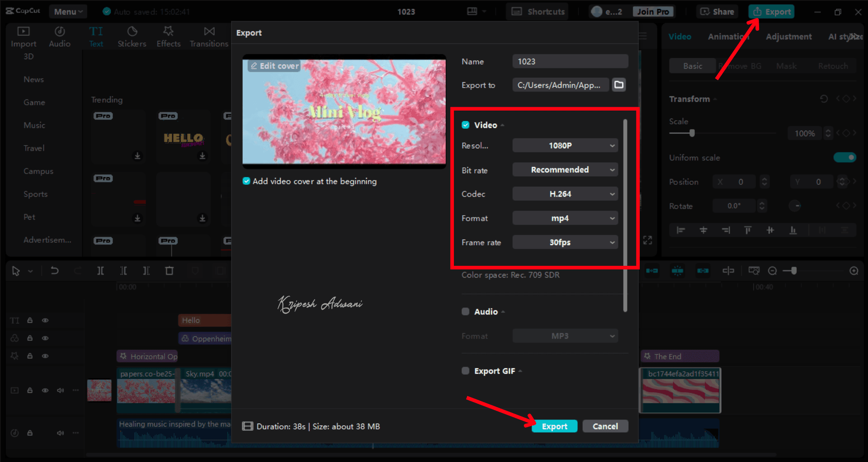Click the cyan Export button in dialog
Viewport: 868px width, 462px height.
[x=554, y=426]
